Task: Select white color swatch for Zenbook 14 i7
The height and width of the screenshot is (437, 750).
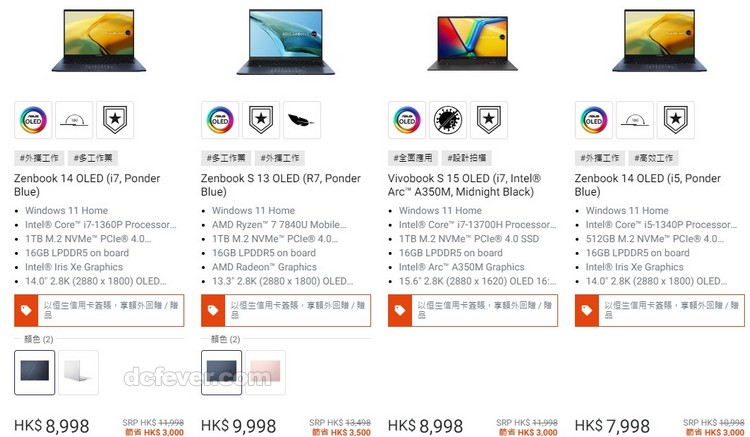Action: click(78, 372)
